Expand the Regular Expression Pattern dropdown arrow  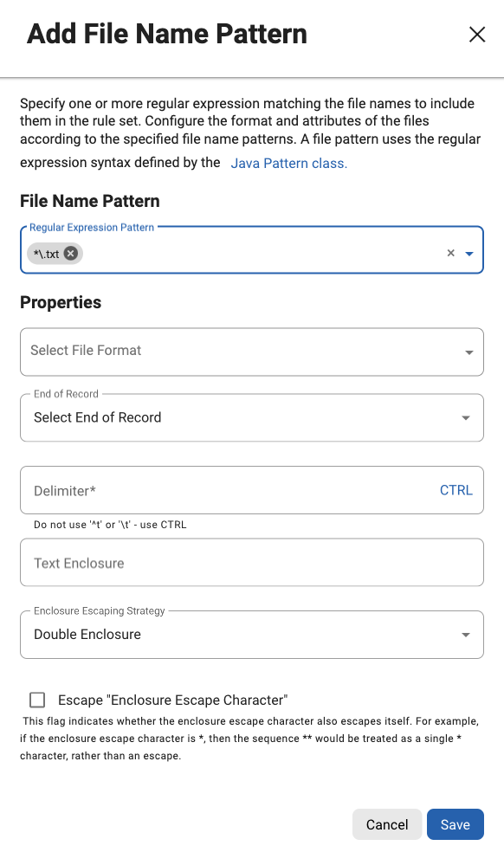(x=469, y=254)
